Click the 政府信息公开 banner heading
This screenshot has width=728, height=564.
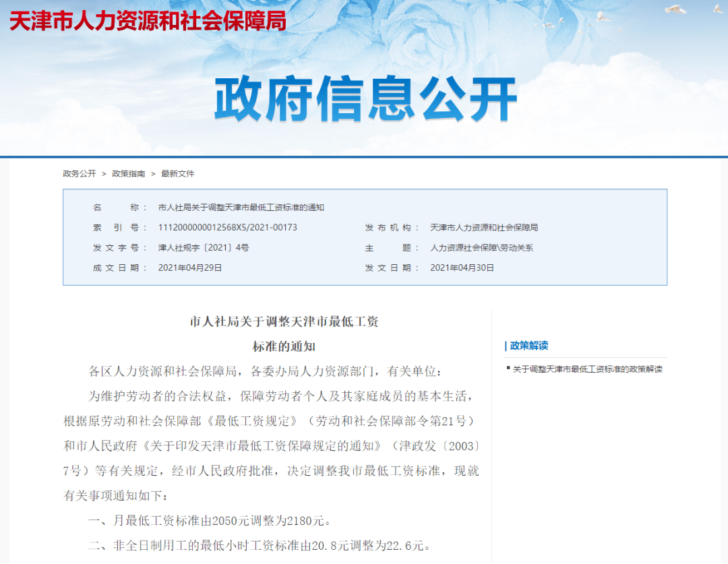(365, 99)
